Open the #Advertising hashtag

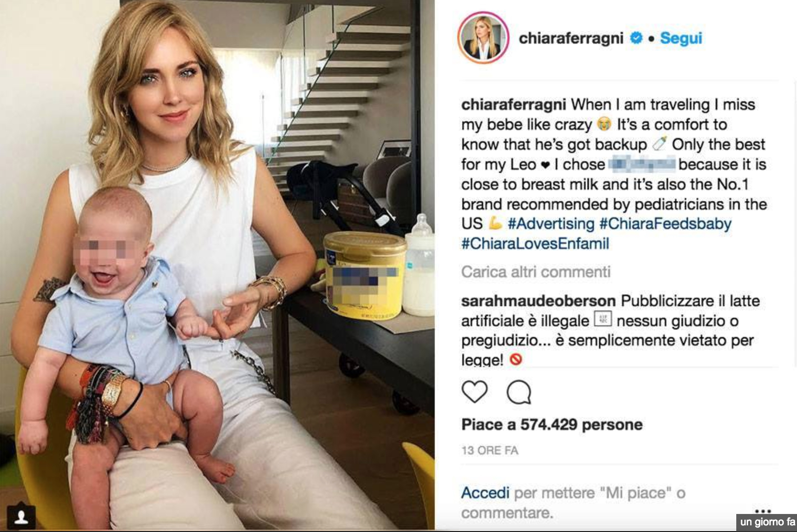551,223
